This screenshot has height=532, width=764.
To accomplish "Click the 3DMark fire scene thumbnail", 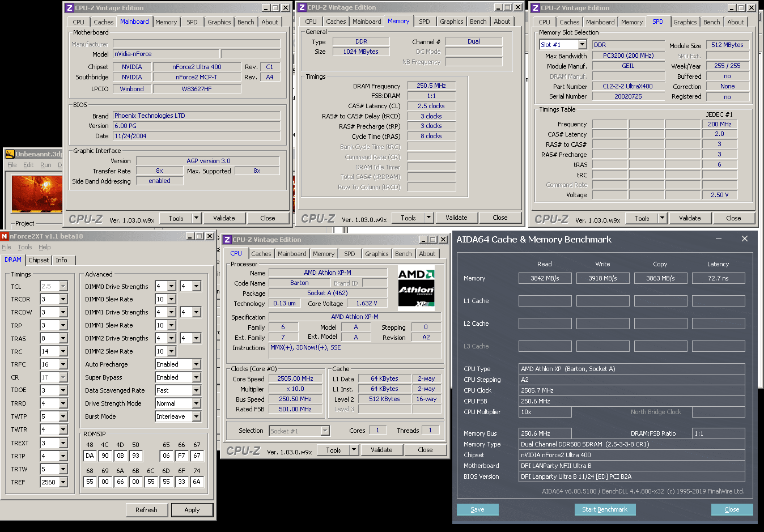I will (x=37, y=194).
